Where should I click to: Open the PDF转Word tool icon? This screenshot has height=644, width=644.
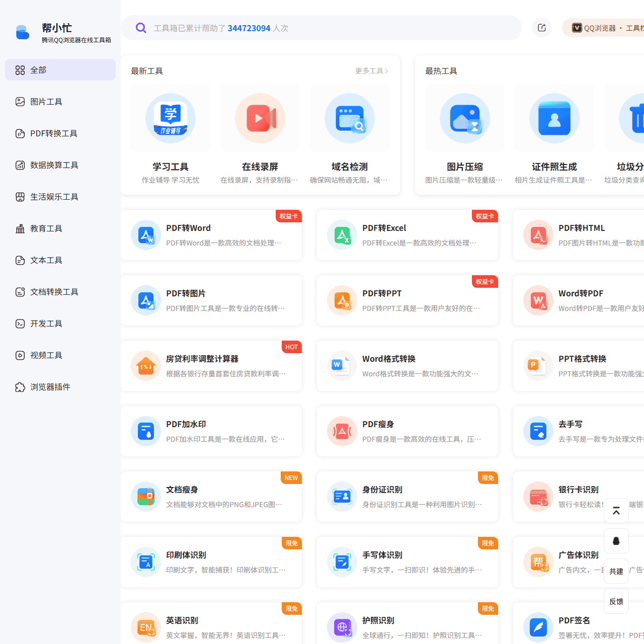click(x=145, y=235)
